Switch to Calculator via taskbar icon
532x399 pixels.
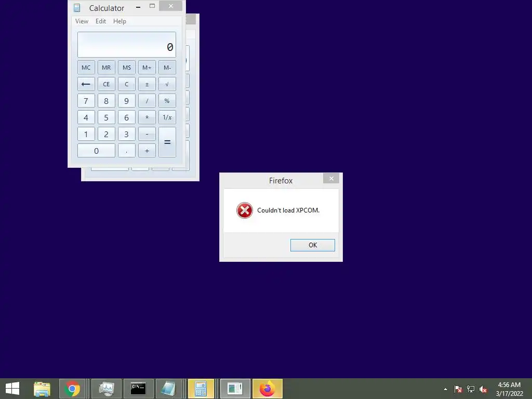point(201,389)
